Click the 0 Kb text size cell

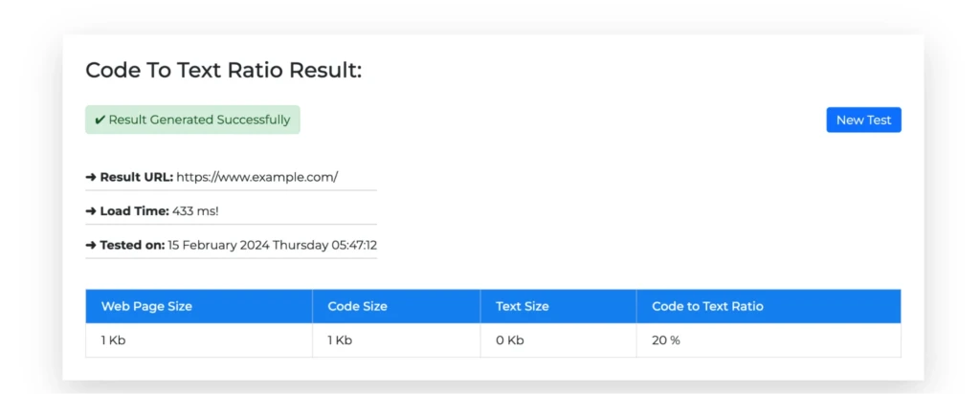coord(510,340)
